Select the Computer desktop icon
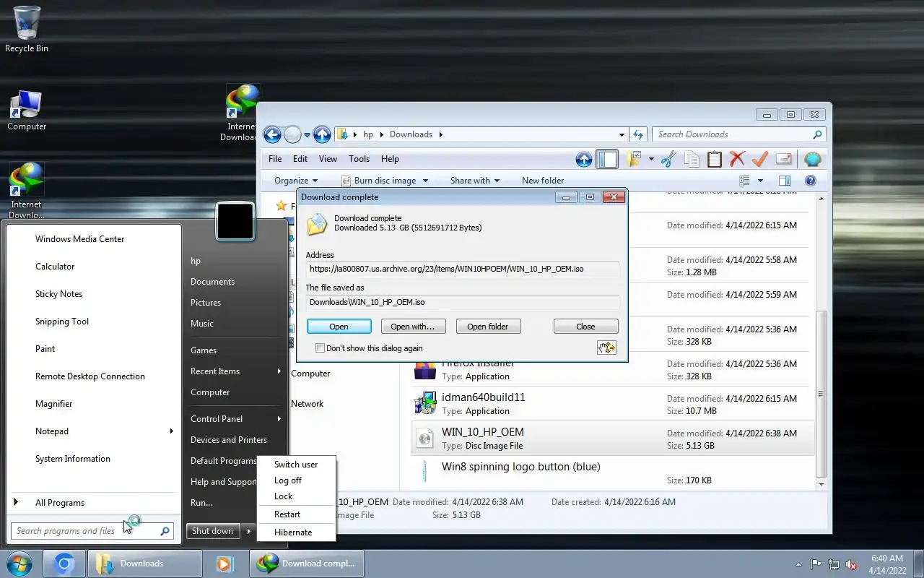Screen dimensions: 924x578 tap(27, 110)
